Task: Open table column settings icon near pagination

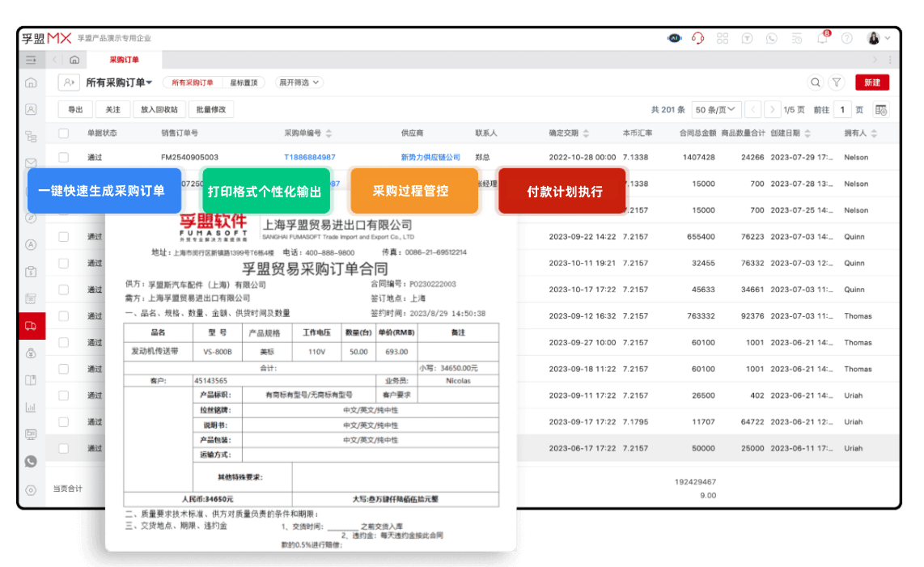Action: point(881,109)
